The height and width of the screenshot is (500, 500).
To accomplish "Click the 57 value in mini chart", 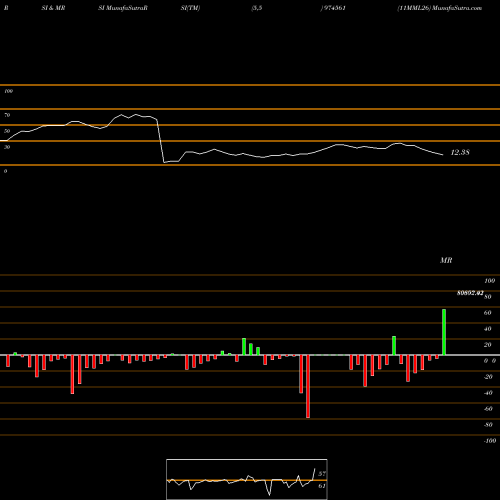I will tap(322, 473).
